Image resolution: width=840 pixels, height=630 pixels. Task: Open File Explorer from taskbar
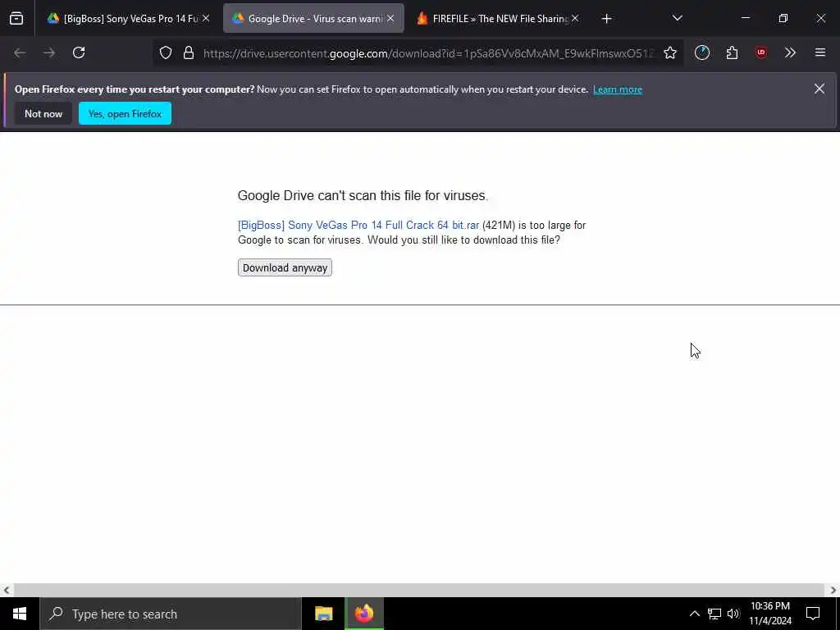click(x=323, y=614)
